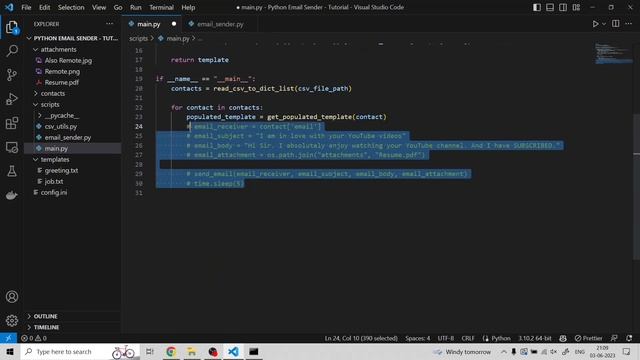Open the Accounts menu icon
The height and width of the screenshot is (360, 640).
[12, 297]
